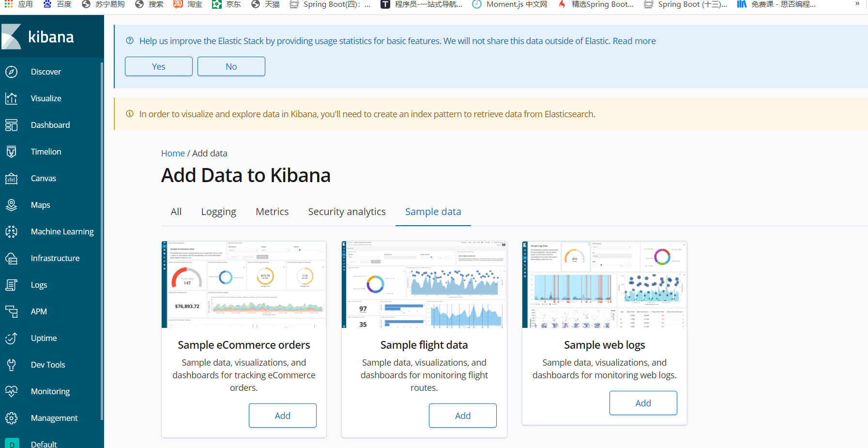Add the Sample eCommerce orders data
The image size is (868, 448).
283,416
